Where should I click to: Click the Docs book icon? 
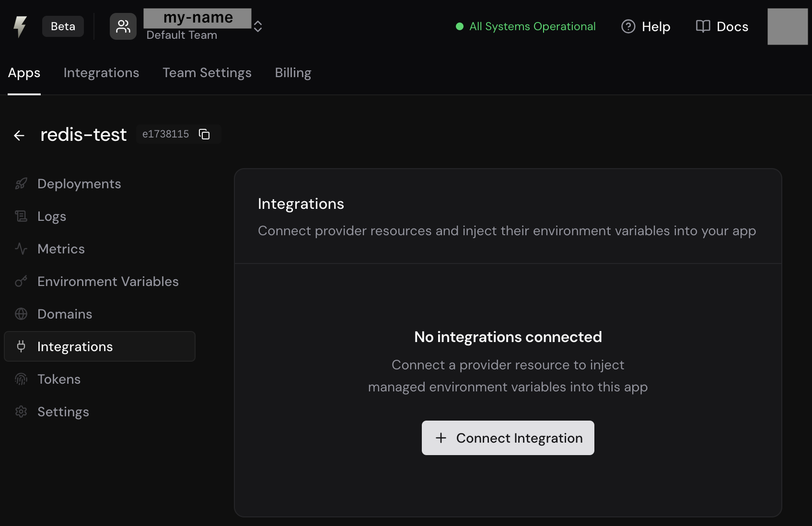703,26
